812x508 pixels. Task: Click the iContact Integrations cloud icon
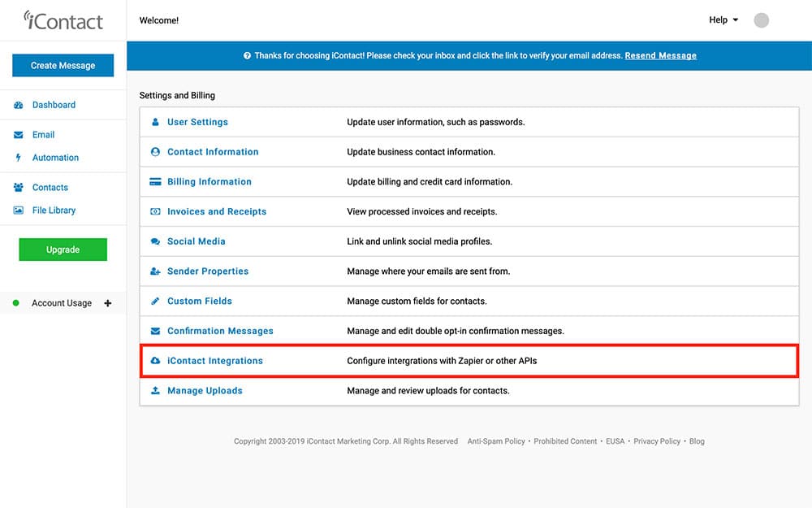[x=155, y=361]
